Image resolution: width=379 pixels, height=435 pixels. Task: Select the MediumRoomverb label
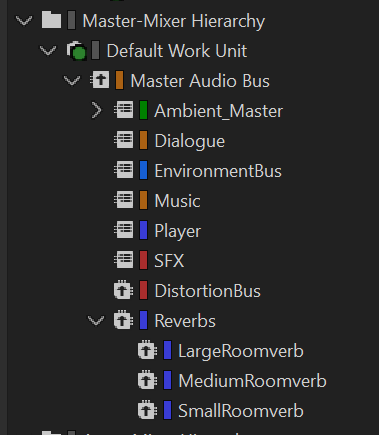click(252, 381)
